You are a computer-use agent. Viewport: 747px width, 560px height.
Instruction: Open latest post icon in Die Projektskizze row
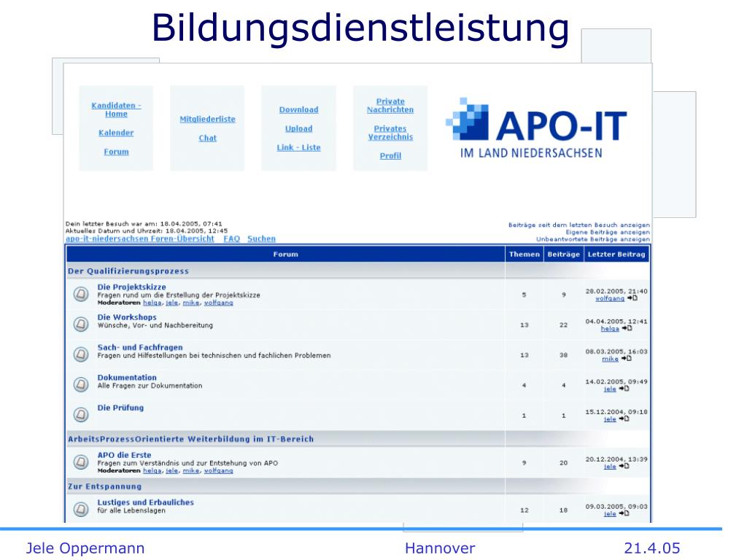tap(632, 298)
